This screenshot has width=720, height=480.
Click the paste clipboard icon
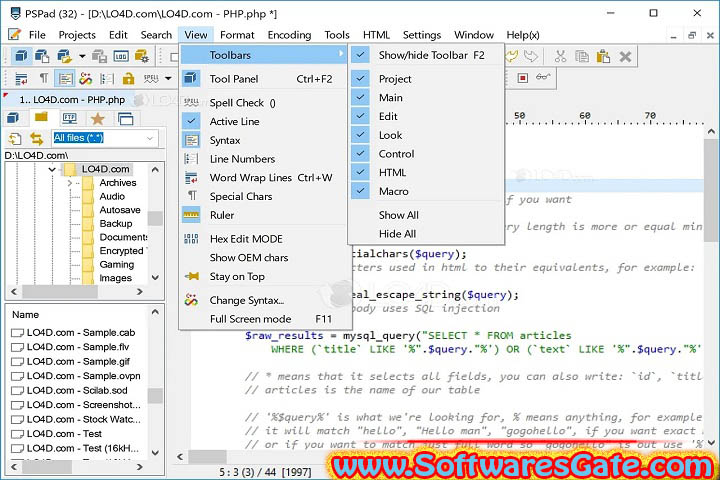coord(603,56)
